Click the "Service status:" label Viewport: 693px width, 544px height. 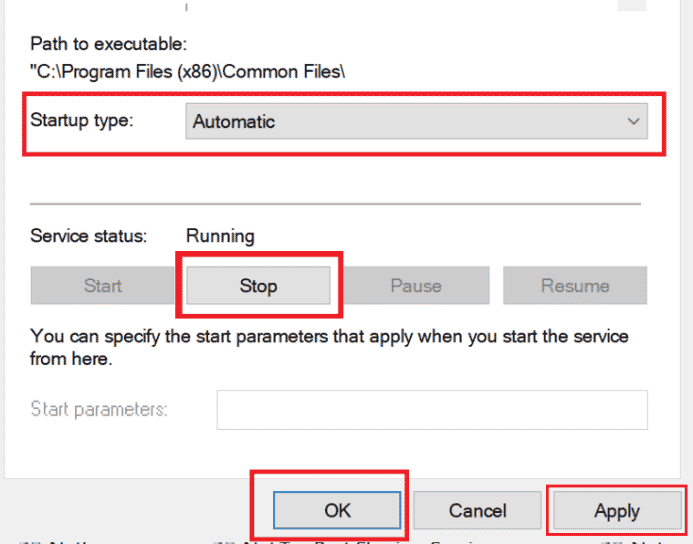tap(89, 237)
